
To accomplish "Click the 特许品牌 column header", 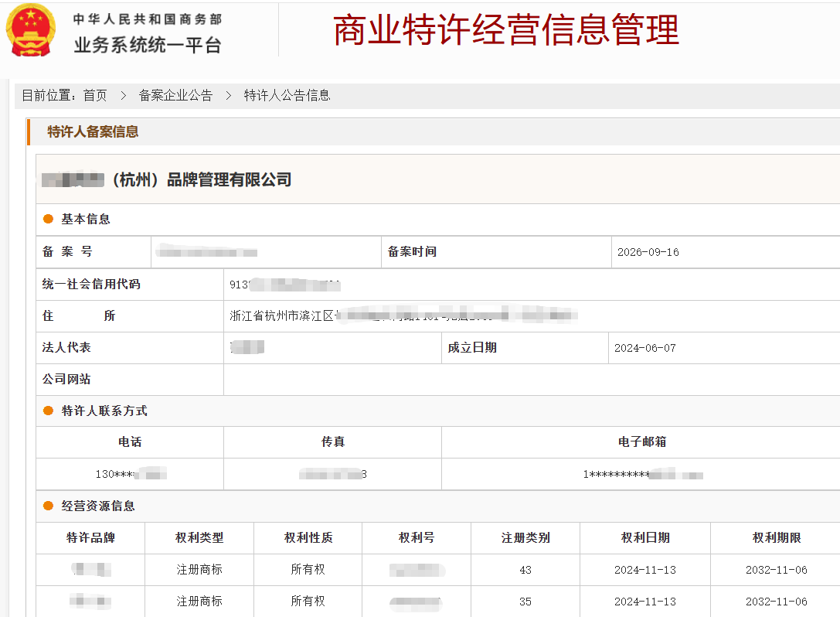I will (90, 537).
